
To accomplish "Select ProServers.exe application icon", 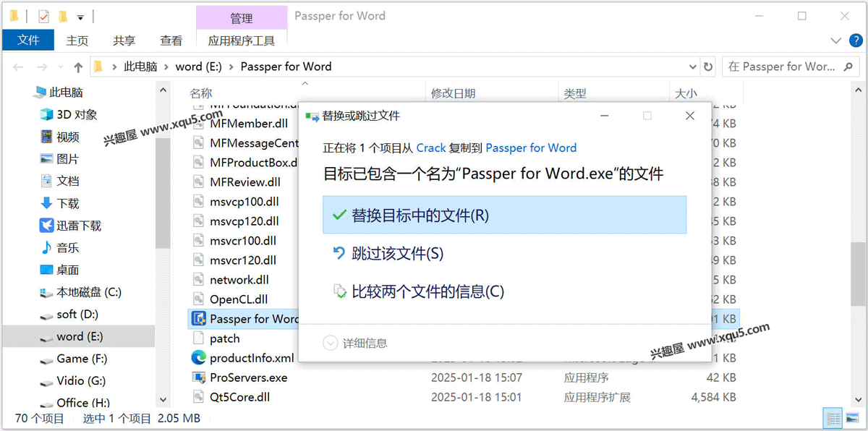I will click(199, 377).
